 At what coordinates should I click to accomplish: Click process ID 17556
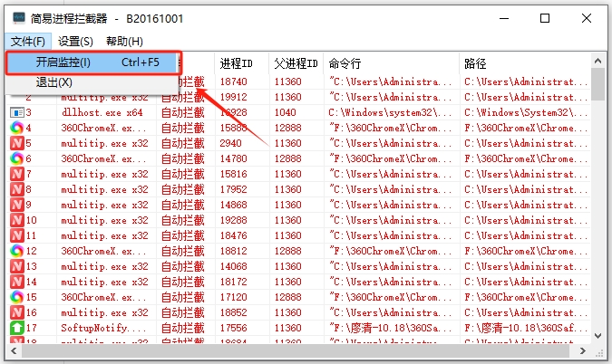tap(233, 328)
